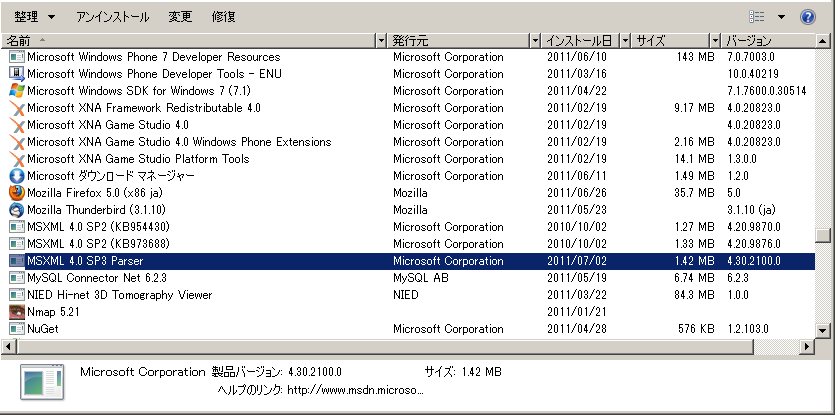
Task: Select the NuGet entry icon
Action: point(16,329)
